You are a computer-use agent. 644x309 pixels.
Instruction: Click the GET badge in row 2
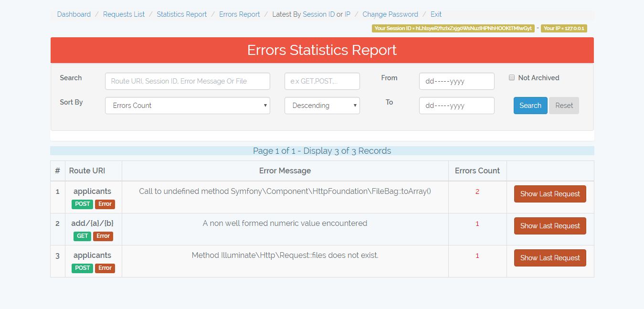point(83,236)
